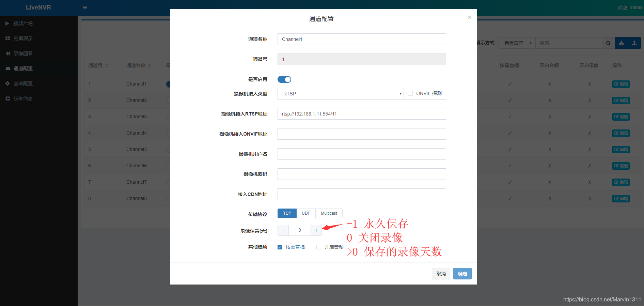Toggle the sidebar hamburger menu
The height and width of the screenshot is (306, 644).
(85, 7)
